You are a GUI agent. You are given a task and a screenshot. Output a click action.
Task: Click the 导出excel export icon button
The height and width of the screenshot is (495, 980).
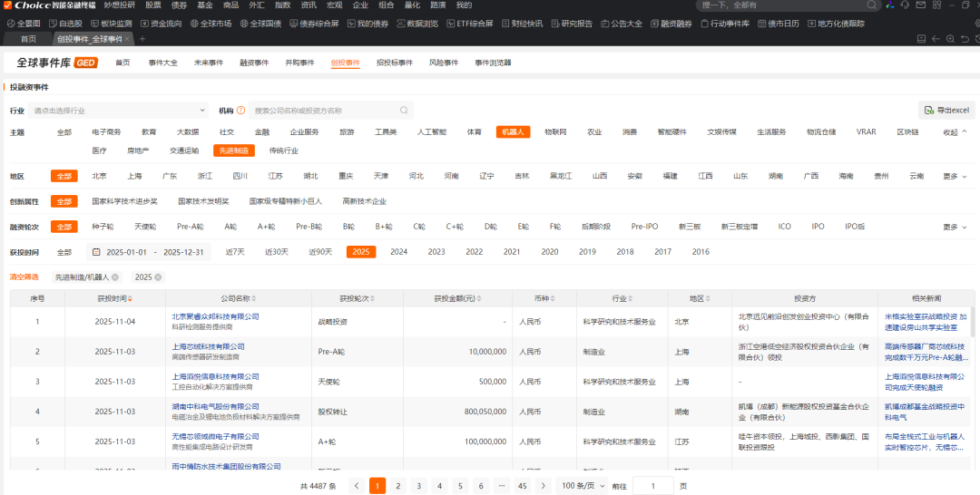[928, 111]
